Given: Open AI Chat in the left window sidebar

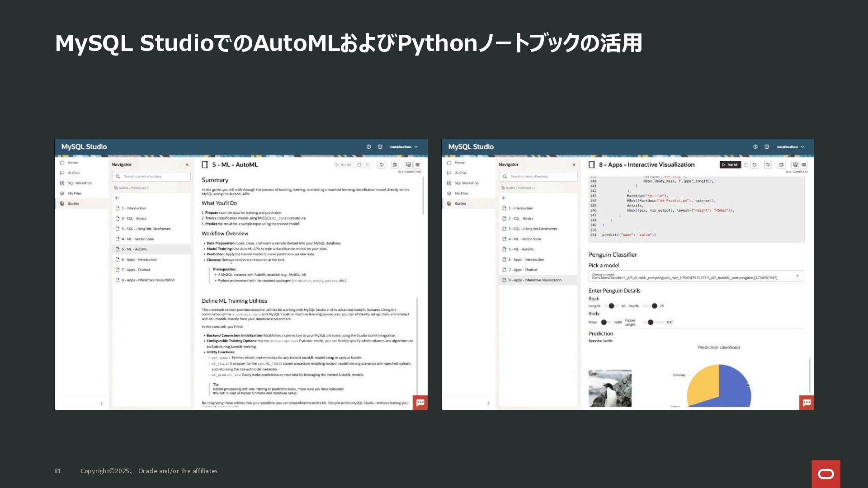Looking at the screenshot, I should click(x=74, y=173).
